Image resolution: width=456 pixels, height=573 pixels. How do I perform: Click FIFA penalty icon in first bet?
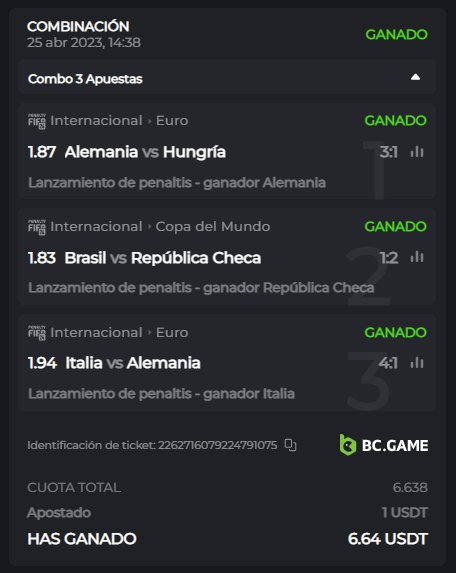click(37, 121)
